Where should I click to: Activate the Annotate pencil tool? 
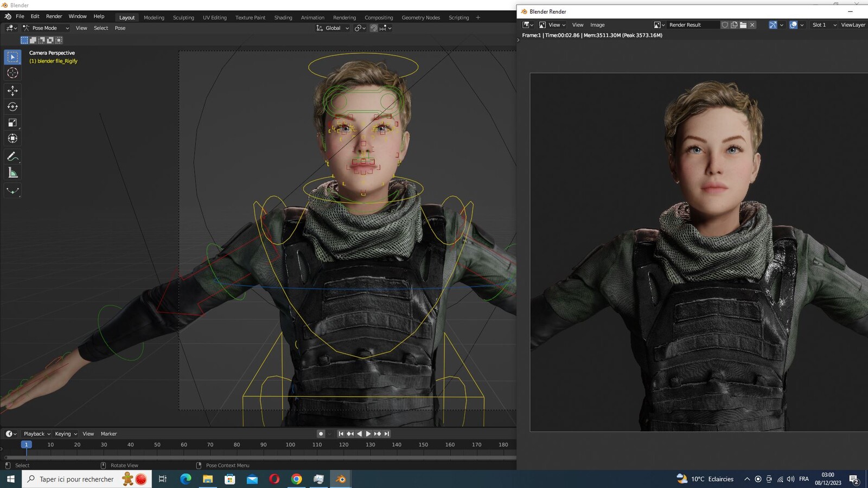[12, 157]
